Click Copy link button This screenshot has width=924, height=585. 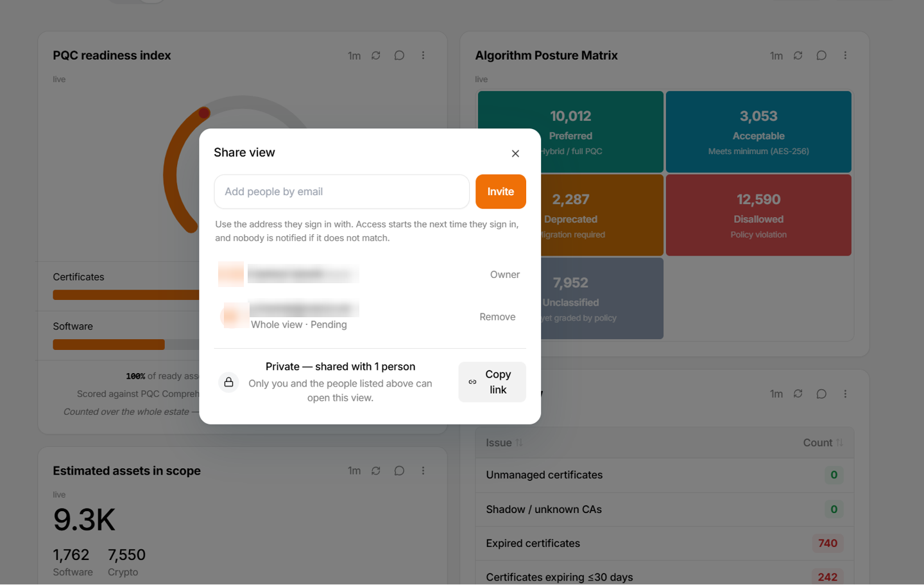(x=492, y=382)
